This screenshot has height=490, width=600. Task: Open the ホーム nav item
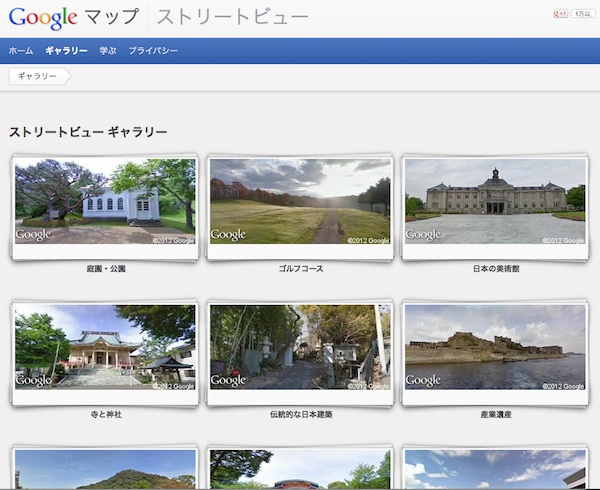[x=21, y=51]
